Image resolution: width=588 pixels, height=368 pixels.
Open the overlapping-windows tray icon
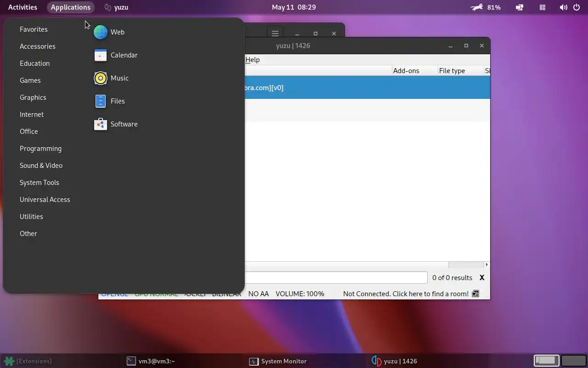[520, 7]
